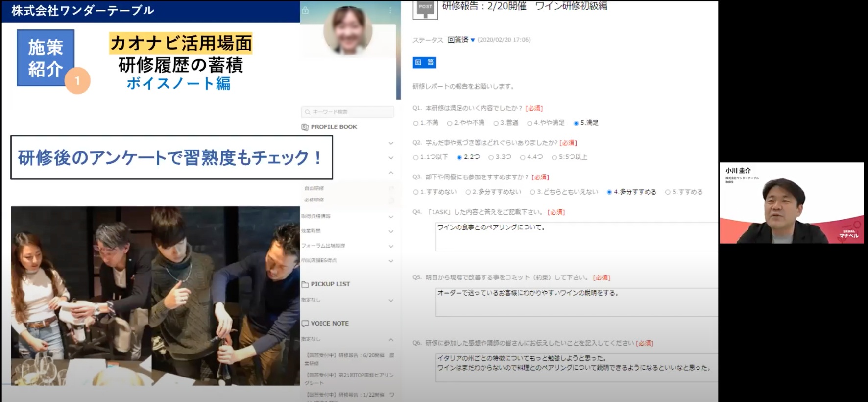Select Q2 option 5:5つ以上
The height and width of the screenshot is (402, 868).
point(555,157)
